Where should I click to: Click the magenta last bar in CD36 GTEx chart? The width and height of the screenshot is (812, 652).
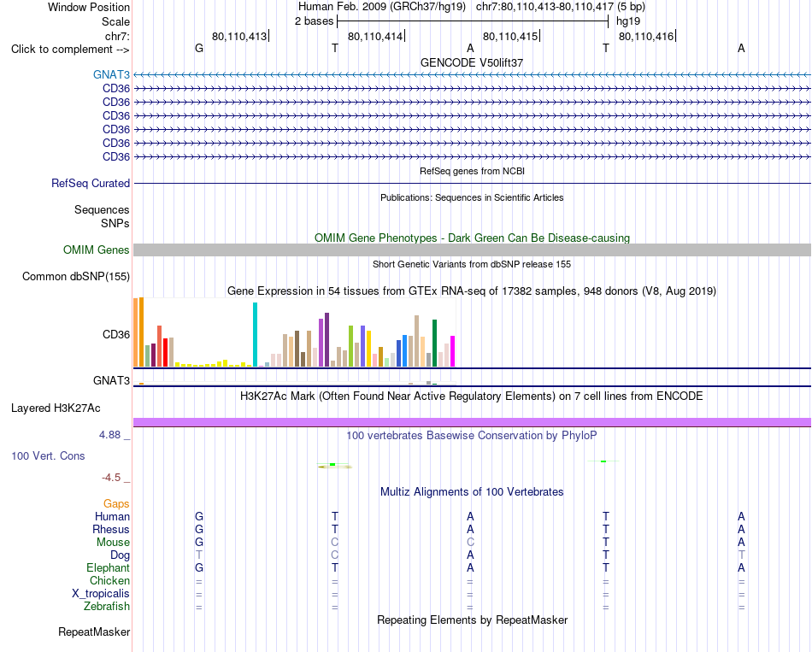[453, 351]
